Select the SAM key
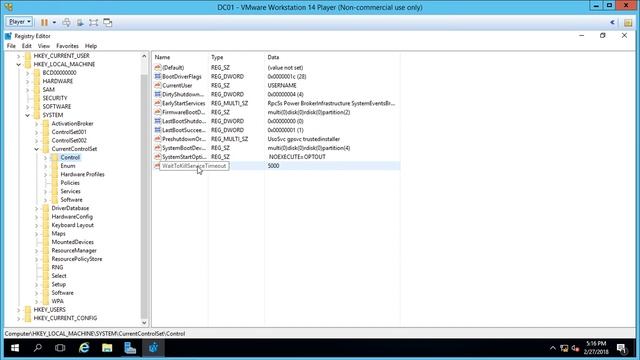The width and height of the screenshot is (640, 360). tap(48, 90)
